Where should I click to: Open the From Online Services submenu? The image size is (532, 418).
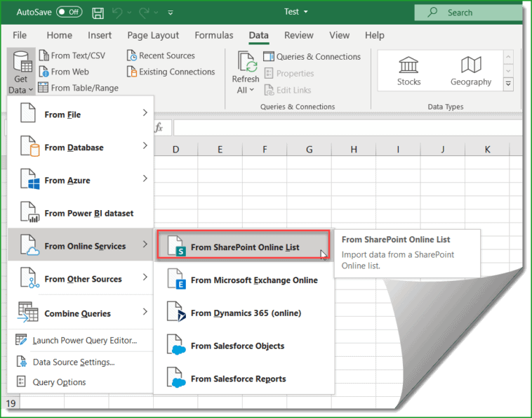81,245
